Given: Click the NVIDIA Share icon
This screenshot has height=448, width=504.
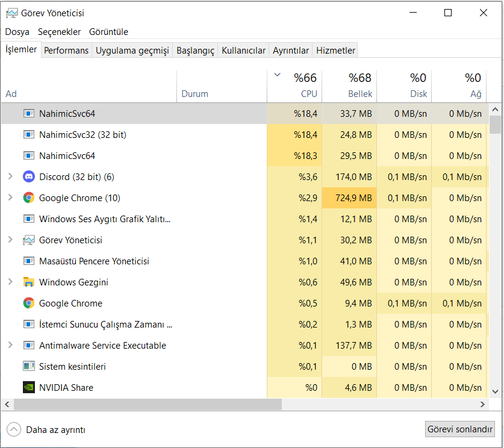Looking at the screenshot, I should click(28, 388).
